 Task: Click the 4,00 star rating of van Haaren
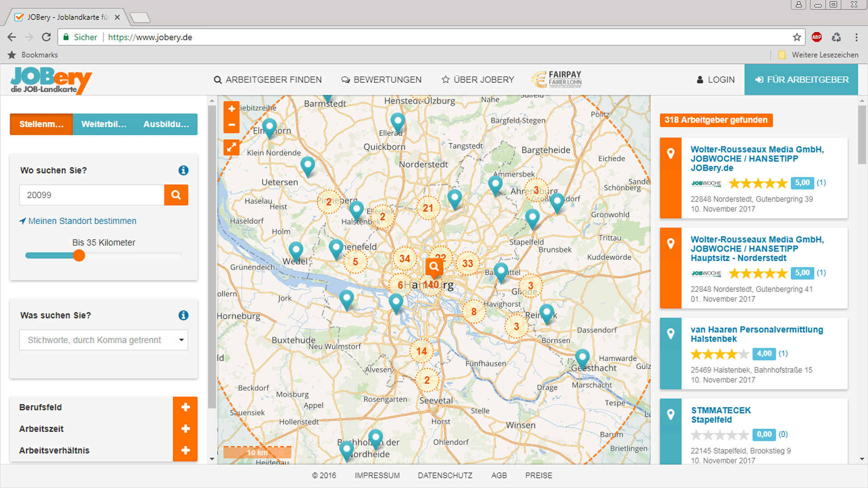(x=720, y=354)
